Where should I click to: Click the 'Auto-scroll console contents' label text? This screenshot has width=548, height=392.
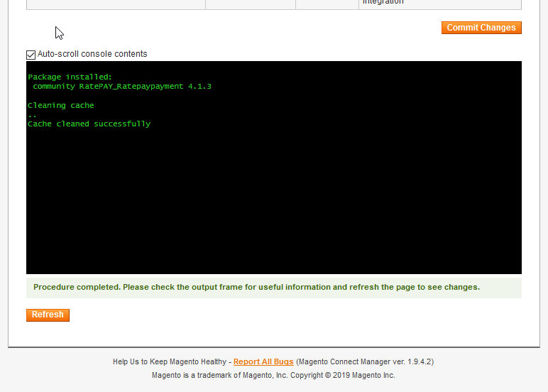coord(92,54)
